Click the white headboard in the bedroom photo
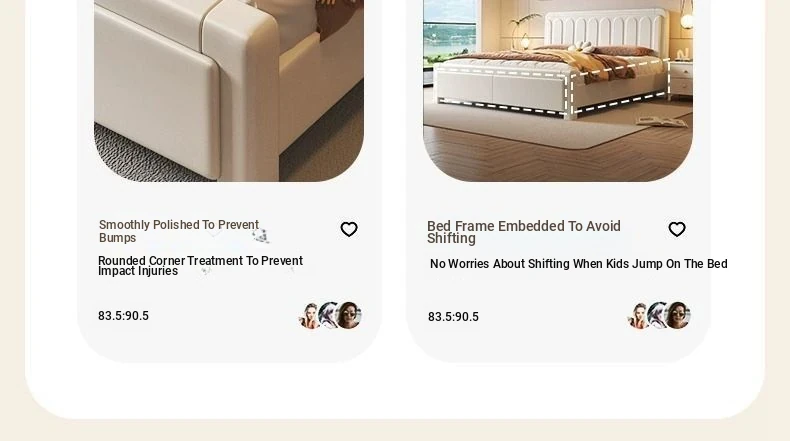This screenshot has height=441, width=790. coord(605,28)
